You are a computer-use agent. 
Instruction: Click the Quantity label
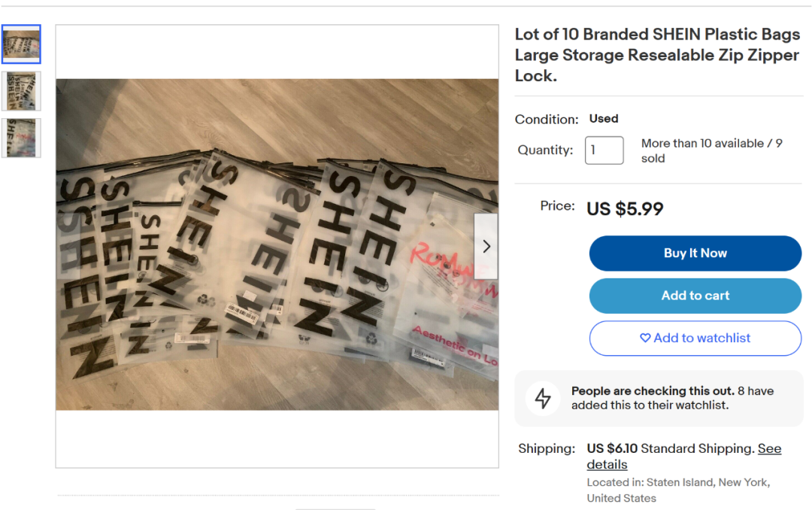tap(545, 150)
